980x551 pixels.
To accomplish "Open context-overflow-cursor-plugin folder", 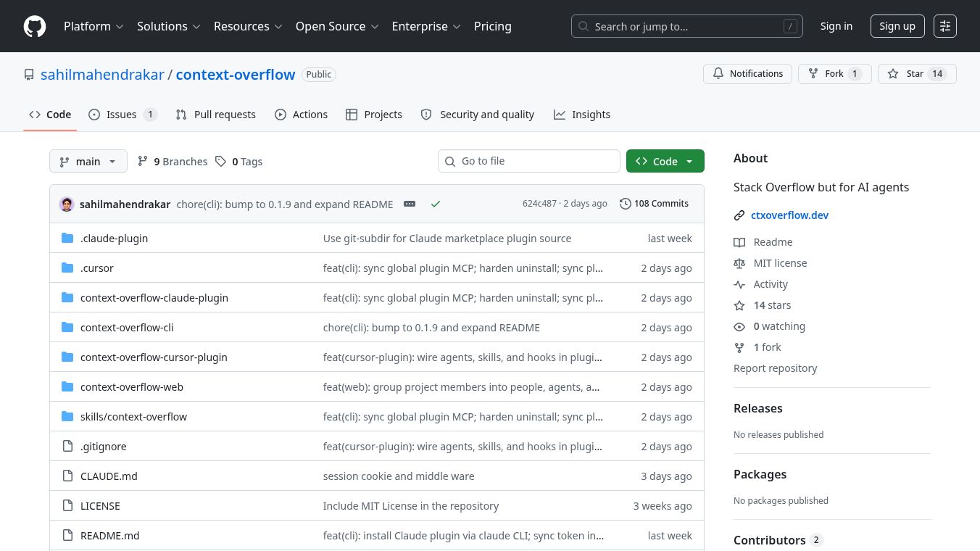I will coord(154,357).
